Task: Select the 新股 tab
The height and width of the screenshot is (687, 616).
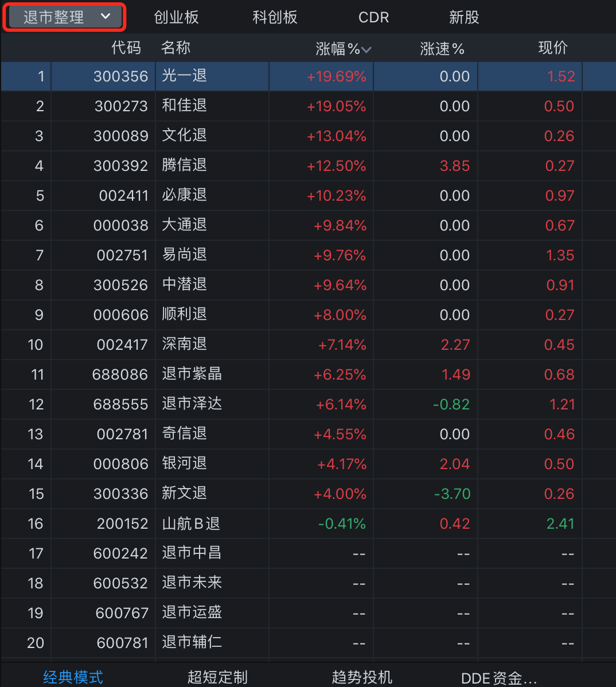Action: 463,17
